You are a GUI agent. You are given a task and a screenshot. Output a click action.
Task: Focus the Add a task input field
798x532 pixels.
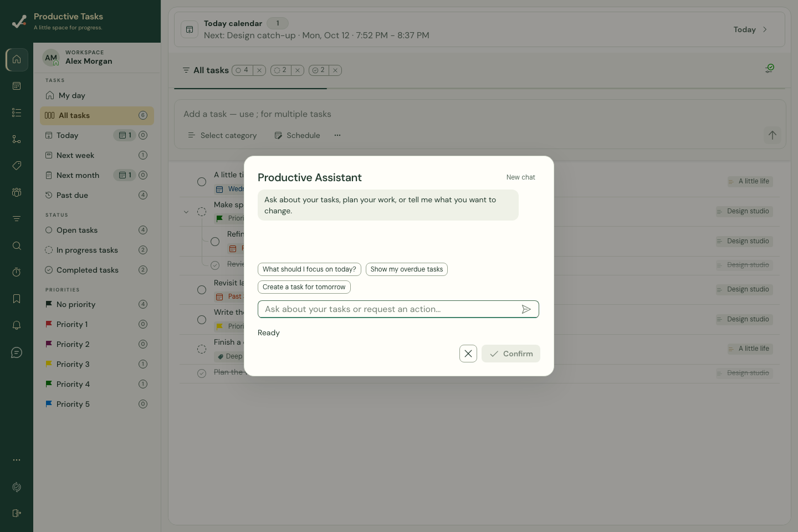pos(479,114)
